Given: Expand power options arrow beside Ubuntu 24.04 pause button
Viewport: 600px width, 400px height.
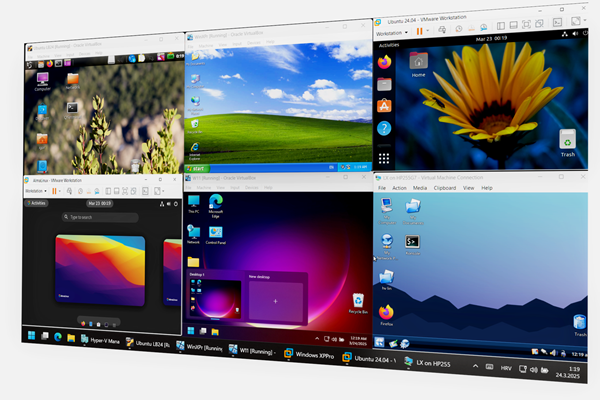Looking at the screenshot, I should 427,31.
